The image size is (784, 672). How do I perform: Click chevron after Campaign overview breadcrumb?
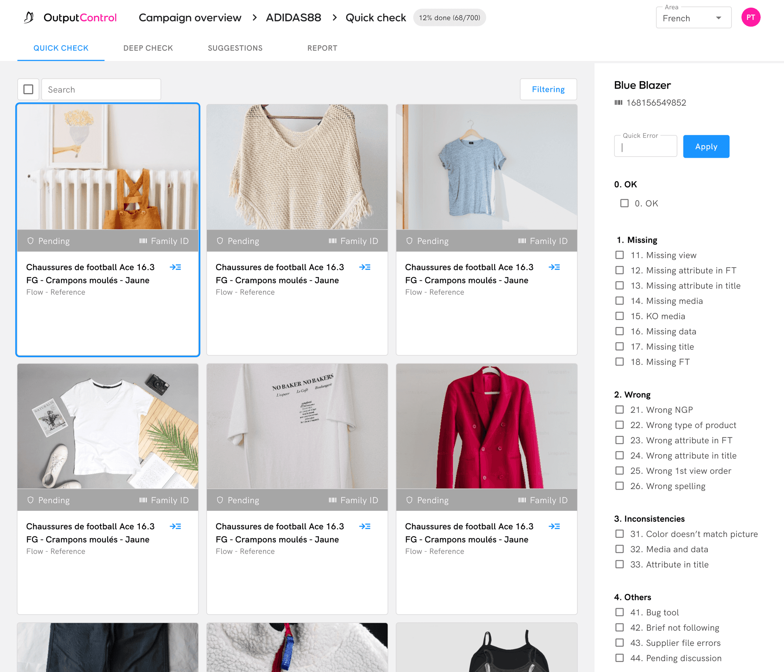click(255, 18)
